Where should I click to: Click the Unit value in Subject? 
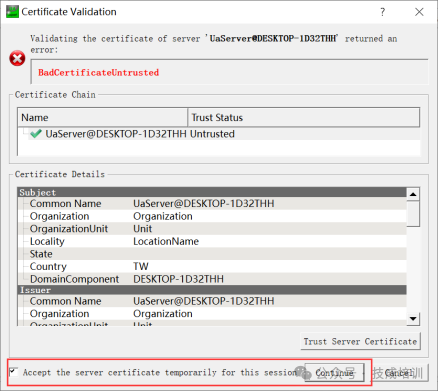[x=142, y=229]
